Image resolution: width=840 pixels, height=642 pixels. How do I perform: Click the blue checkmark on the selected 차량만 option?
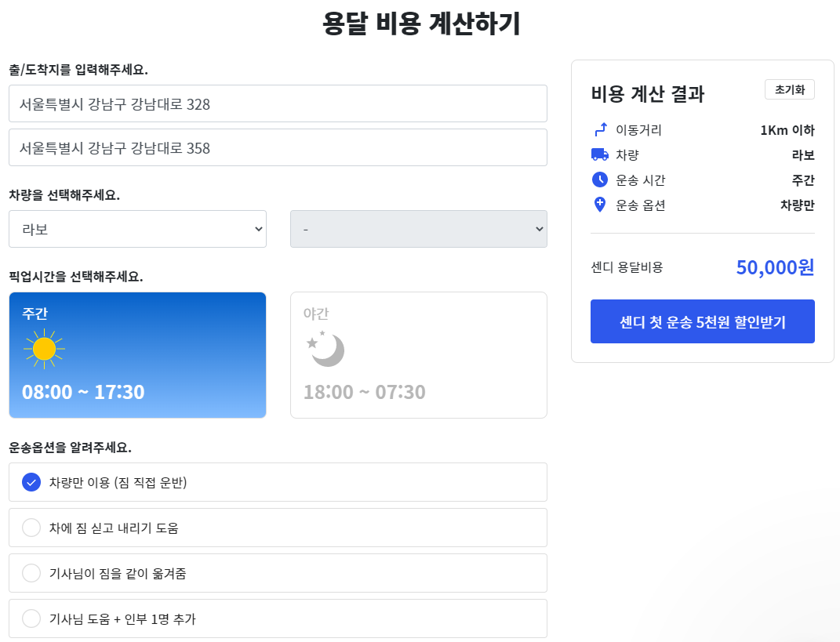pyautogui.click(x=31, y=482)
